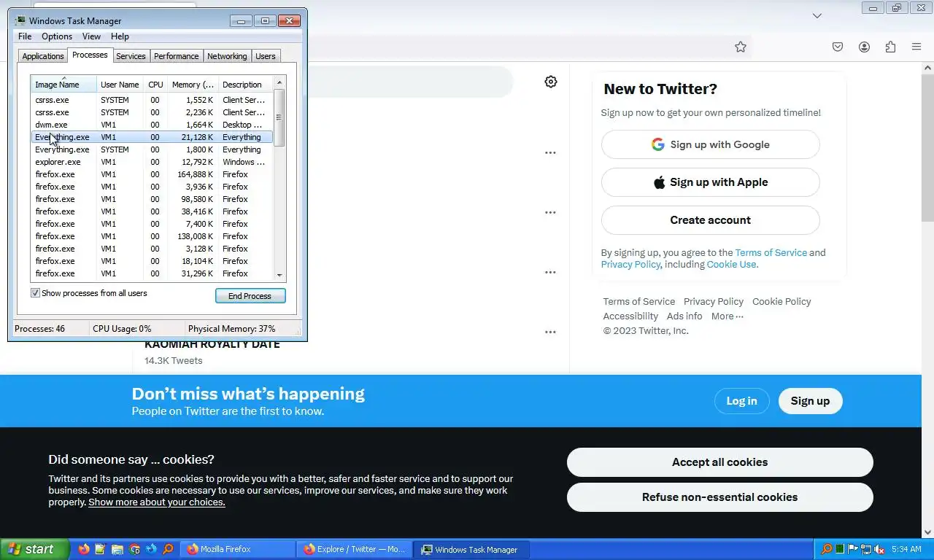
Task: Open Task Manager View menu
Action: pos(91,36)
